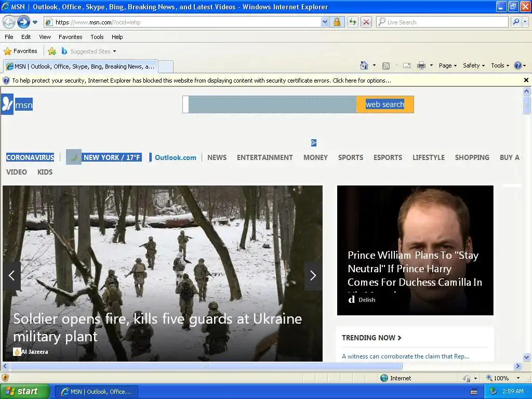Open search provider options dropdown
Image resolution: width=532 pixels, height=399 pixels.
click(x=525, y=22)
